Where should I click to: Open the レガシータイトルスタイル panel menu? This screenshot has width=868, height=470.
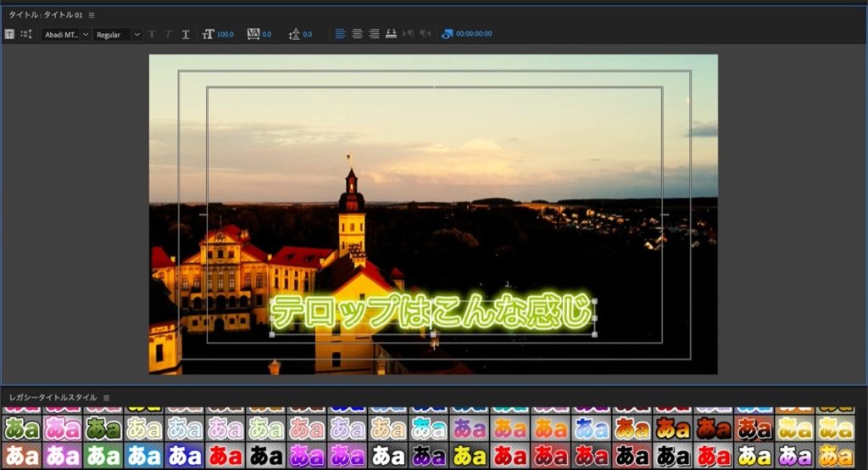click(106, 397)
